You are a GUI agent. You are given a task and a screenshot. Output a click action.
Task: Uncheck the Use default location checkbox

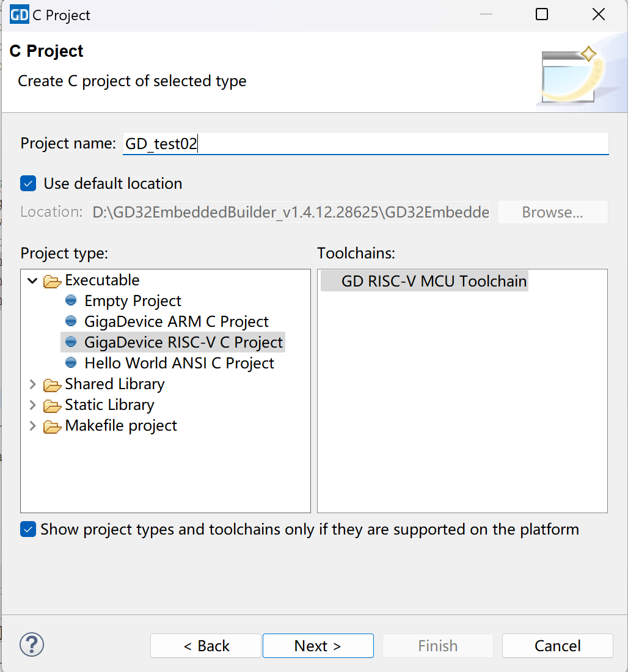[x=28, y=183]
